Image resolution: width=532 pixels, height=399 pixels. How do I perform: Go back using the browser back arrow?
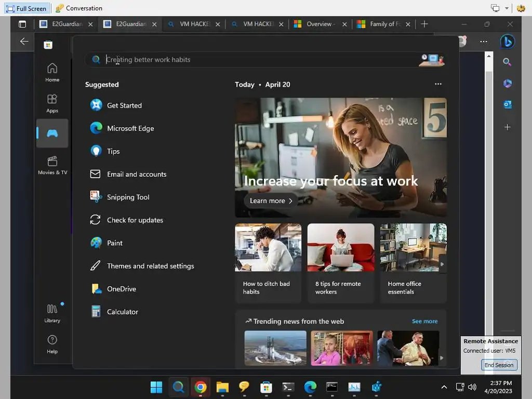click(24, 42)
